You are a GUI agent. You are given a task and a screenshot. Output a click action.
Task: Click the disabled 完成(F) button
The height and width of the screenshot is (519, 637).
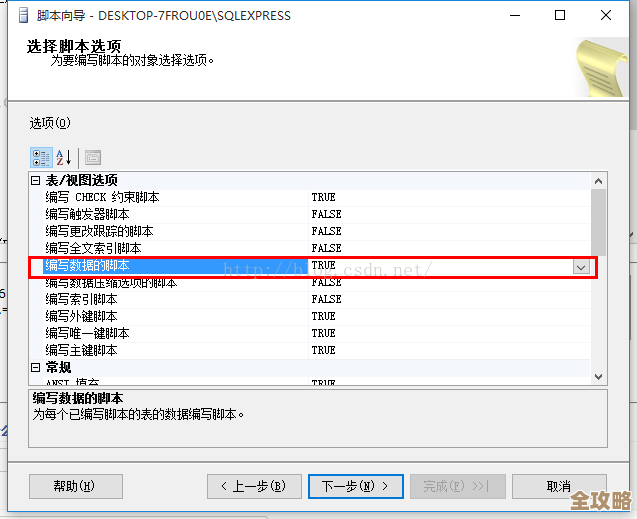point(458,486)
